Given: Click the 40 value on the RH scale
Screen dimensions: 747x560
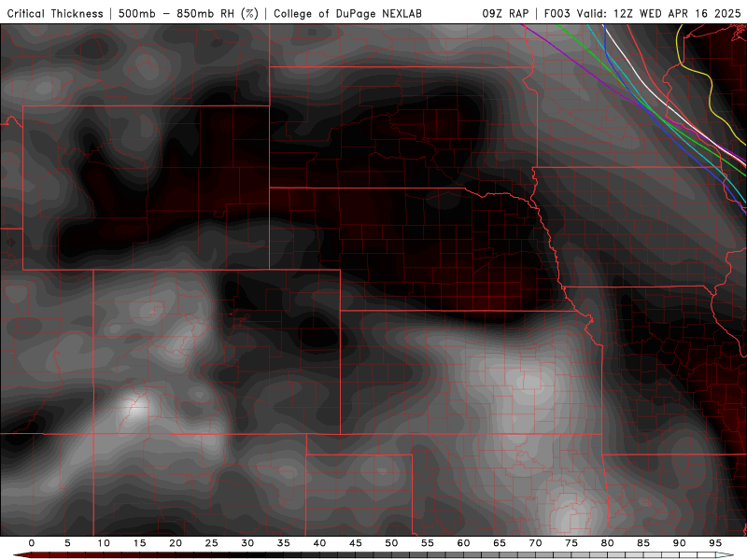Looking at the screenshot, I should [x=319, y=543].
